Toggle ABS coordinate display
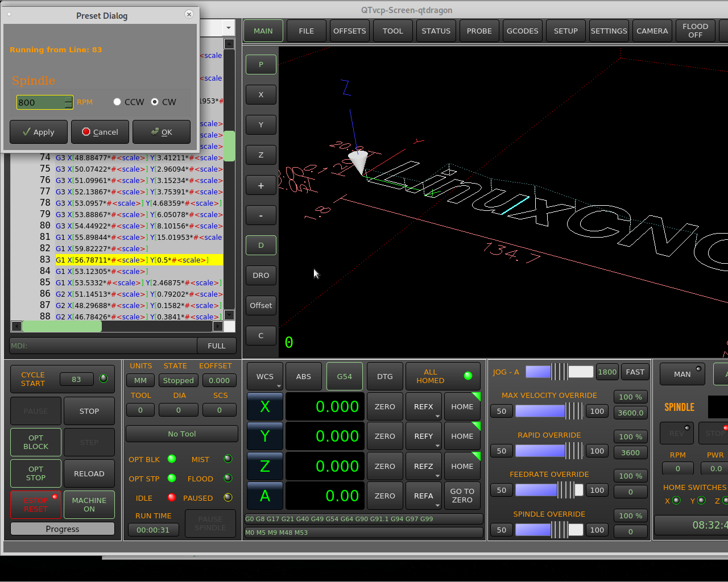728x582 pixels. click(x=304, y=376)
